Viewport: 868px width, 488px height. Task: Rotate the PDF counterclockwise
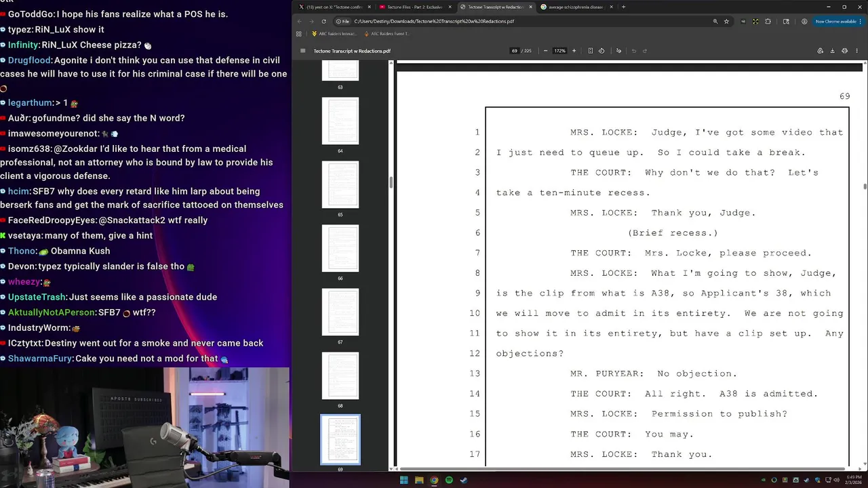[601, 51]
